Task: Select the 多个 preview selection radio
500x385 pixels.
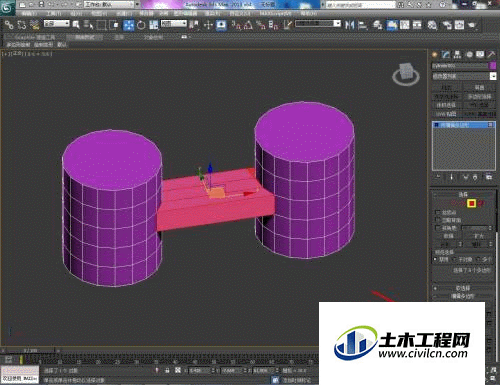Action: (x=479, y=259)
